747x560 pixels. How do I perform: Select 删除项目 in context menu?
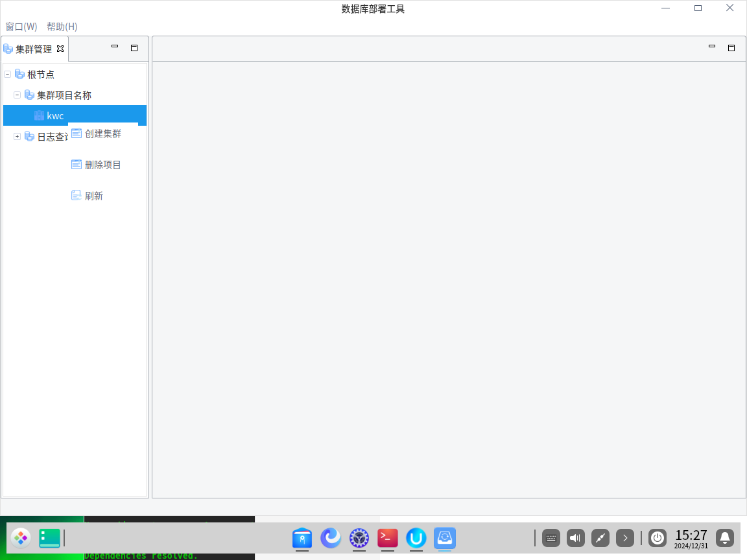102,165
